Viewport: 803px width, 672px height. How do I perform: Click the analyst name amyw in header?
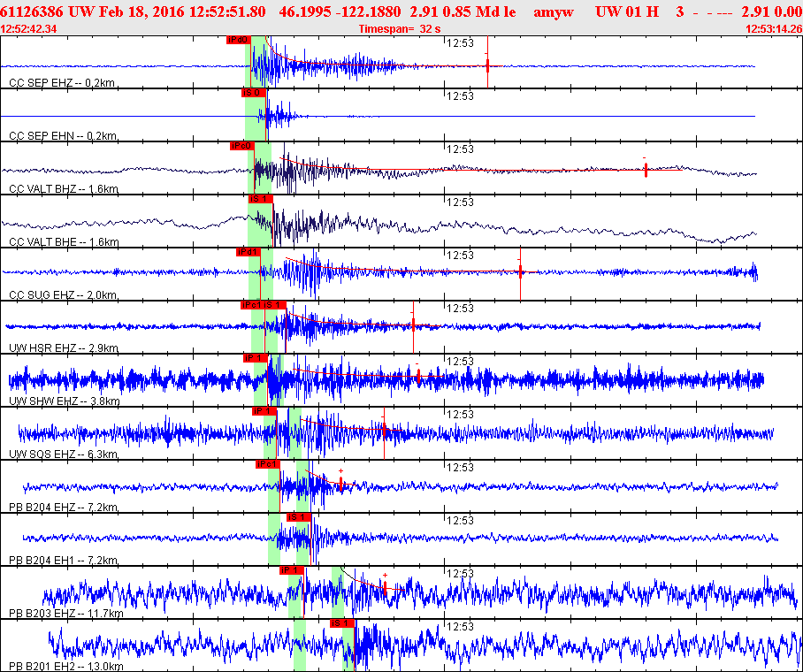point(553,11)
